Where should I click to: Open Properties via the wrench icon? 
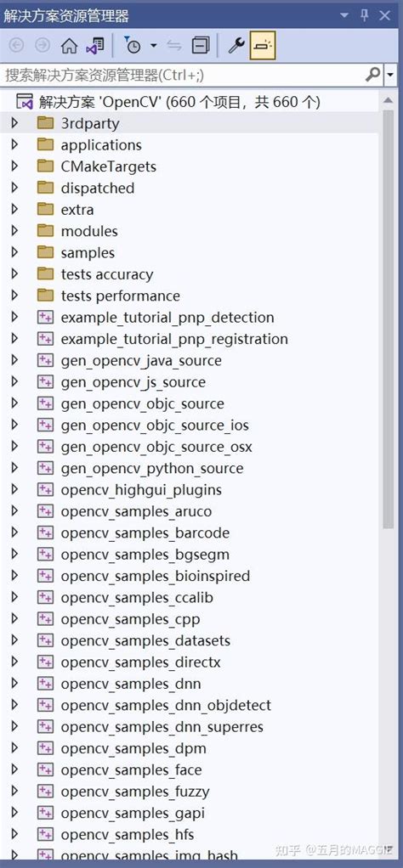click(x=236, y=46)
